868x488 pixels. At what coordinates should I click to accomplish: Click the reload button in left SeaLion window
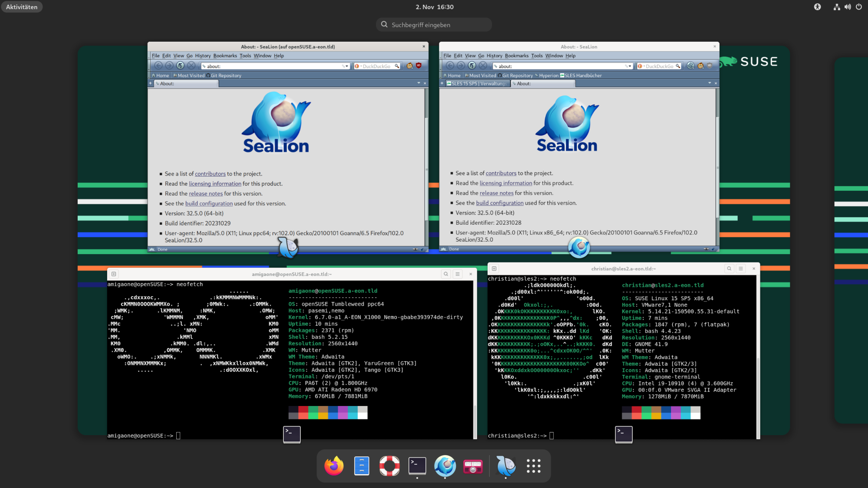click(x=180, y=66)
